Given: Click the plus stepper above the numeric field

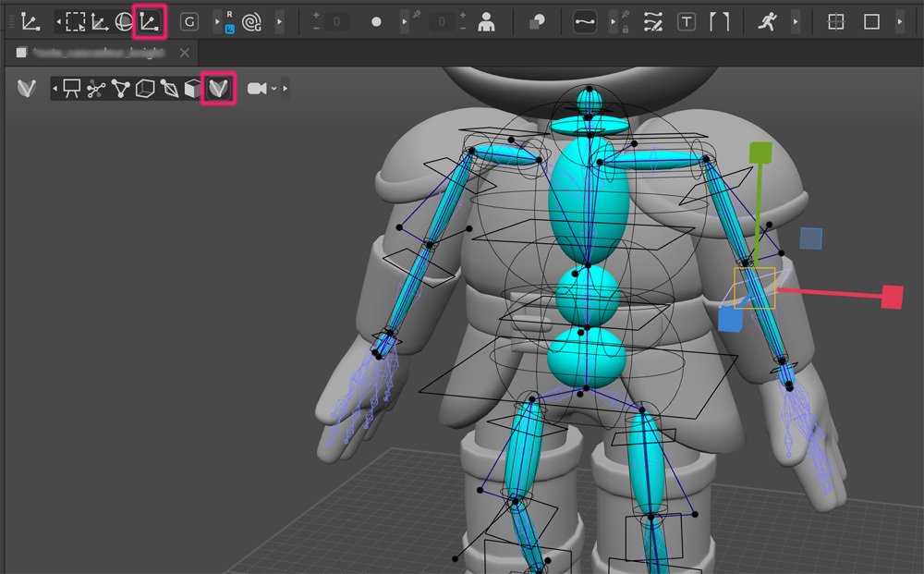Looking at the screenshot, I should tap(316, 13).
